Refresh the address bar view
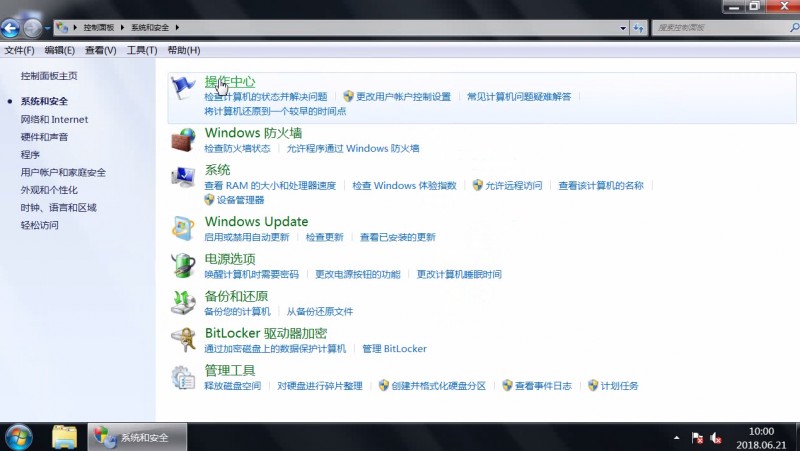The height and width of the screenshot is (451, 800). (x=638, y=28)
